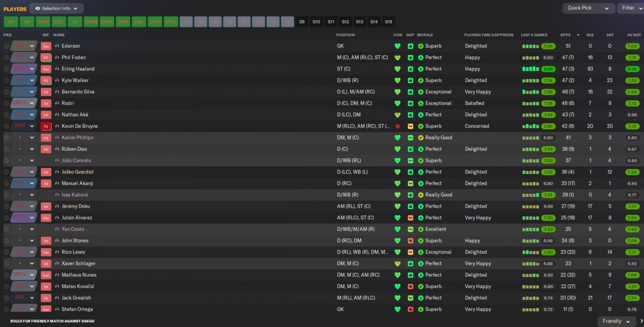This screenshot has width=644, height=327.
Task: Click the Vac info badge for Rico Lewis
Action: click(46, 252)
